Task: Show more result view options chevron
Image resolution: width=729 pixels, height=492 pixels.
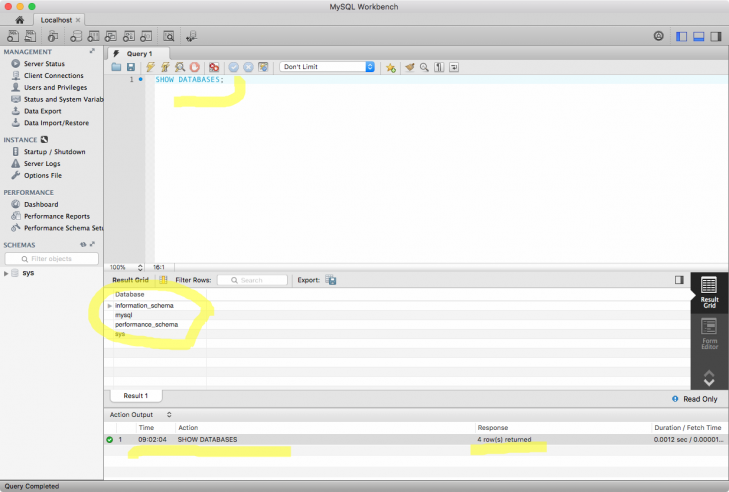Action: [709, 378]
